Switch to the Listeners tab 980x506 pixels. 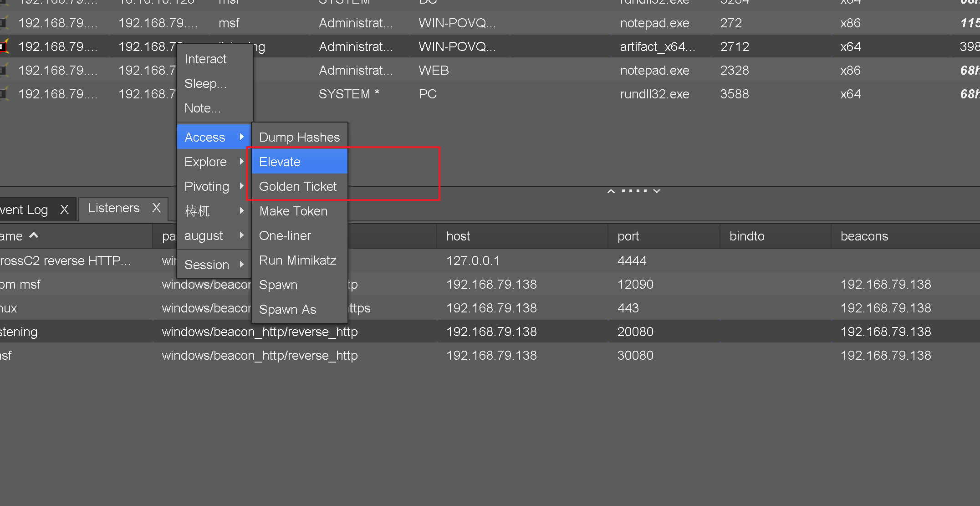pyautogui.click(x=114, y=208)
